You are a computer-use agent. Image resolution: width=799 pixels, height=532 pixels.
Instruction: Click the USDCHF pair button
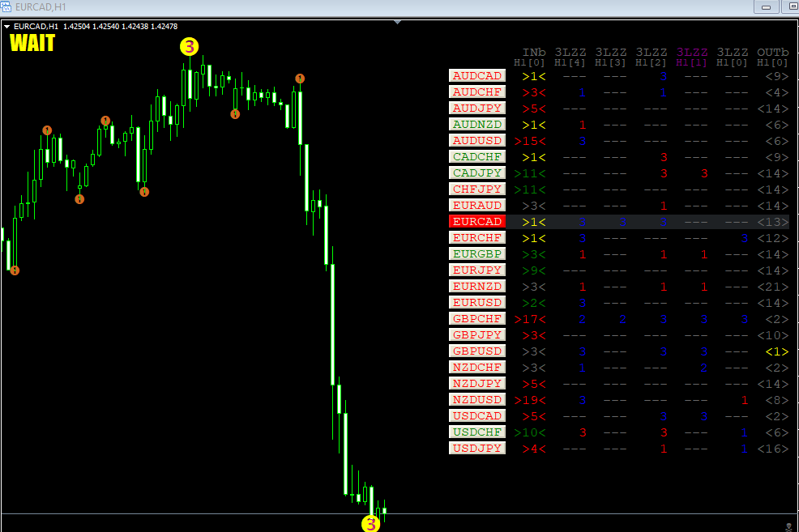(477, 432)
